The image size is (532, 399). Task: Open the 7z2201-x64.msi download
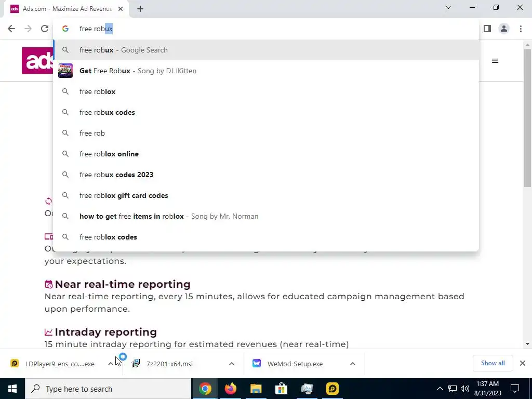pyautogui.click(x=170, y=364)
